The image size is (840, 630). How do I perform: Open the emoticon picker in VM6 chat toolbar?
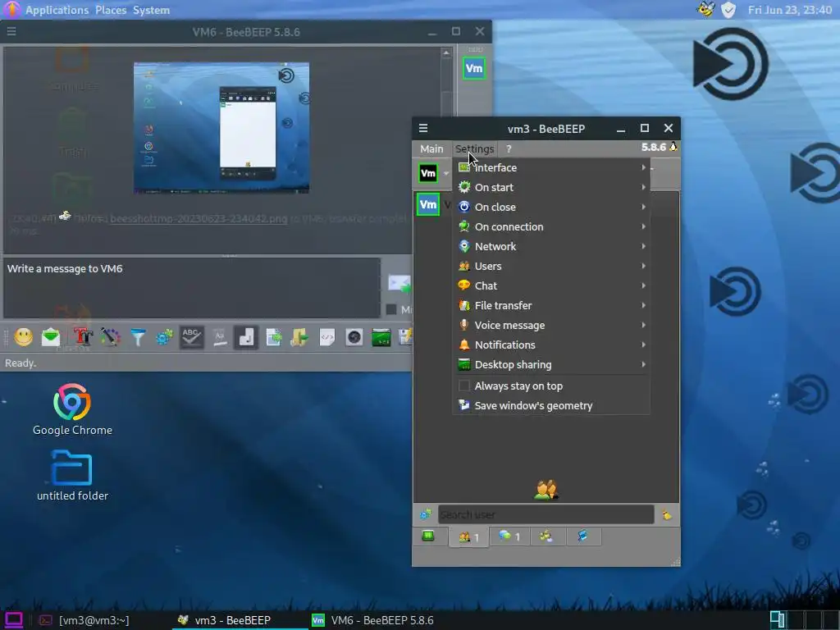[23, 337]
